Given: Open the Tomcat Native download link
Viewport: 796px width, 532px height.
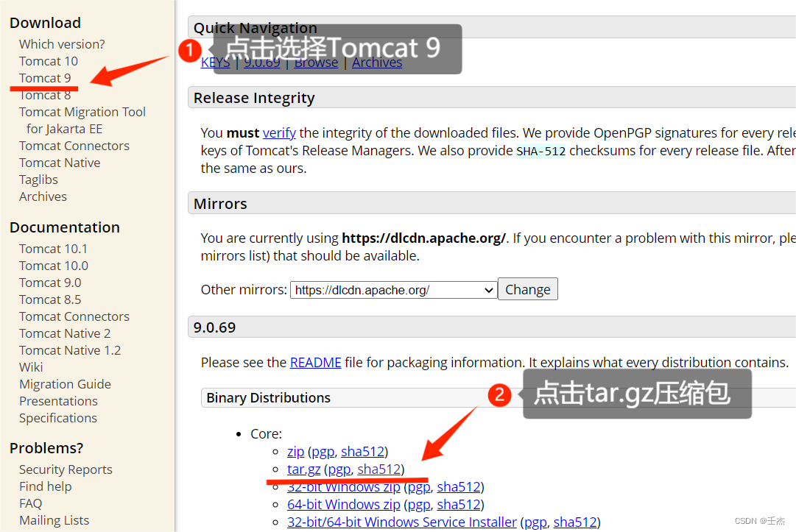Looking at the screenshot, I should click(59, 162).
